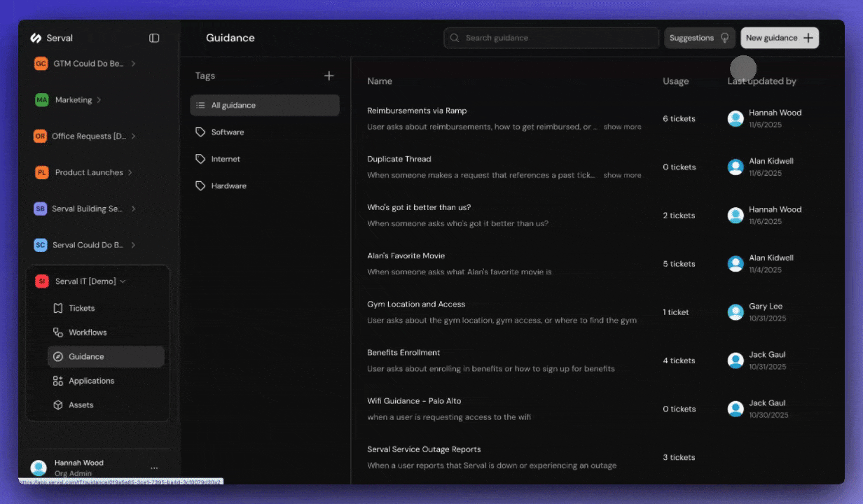The width and height of the screenshot is (863, 504).
Task: Click the Internet tag icon
Action: (x=200, y=159)
